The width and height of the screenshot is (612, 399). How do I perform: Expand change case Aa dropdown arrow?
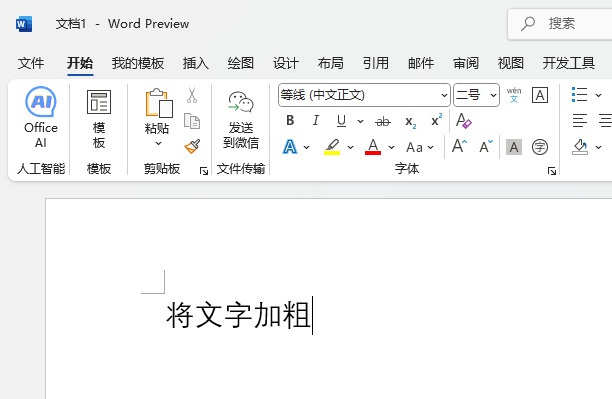(431, 148)
